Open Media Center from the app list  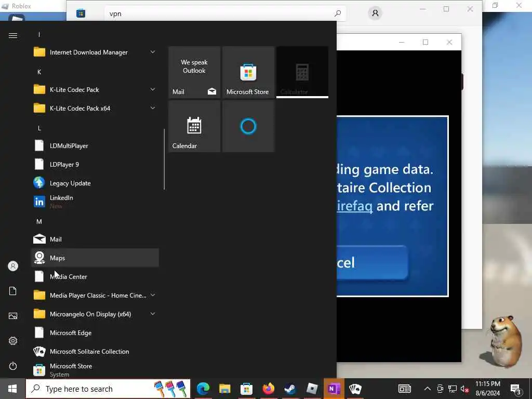95,277
